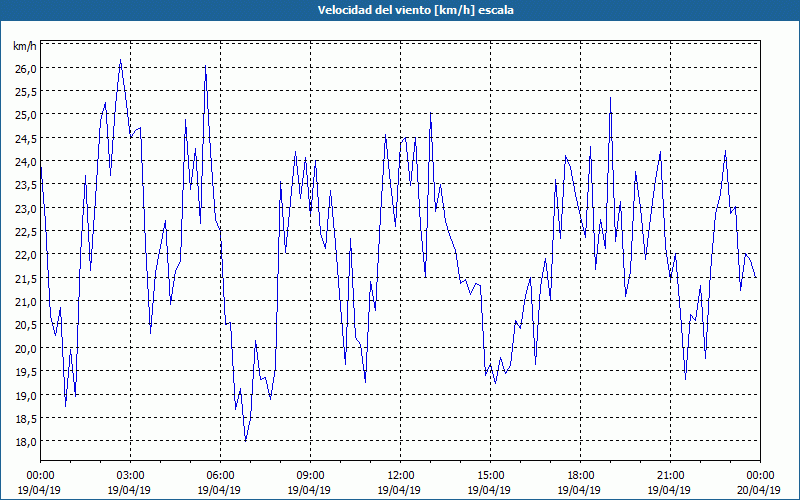800x500 pixels.
Task: Click the 19,5 y-axis value
Action: 26,372
